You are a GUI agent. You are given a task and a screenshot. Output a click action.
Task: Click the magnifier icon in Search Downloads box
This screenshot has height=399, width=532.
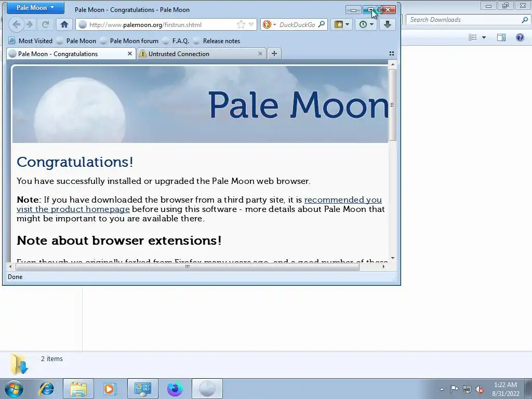[x=525, y=20]
